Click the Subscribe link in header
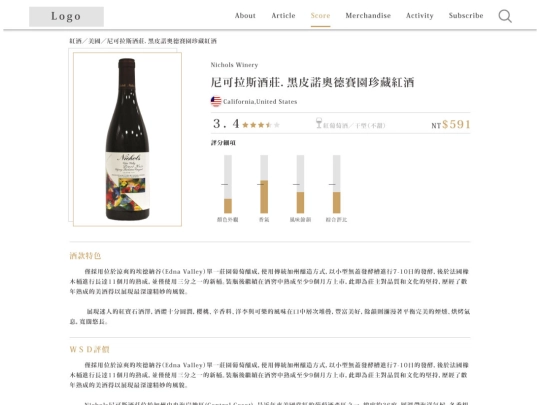The height and width of the screenshot is (405, 540). tap(466, 15)
